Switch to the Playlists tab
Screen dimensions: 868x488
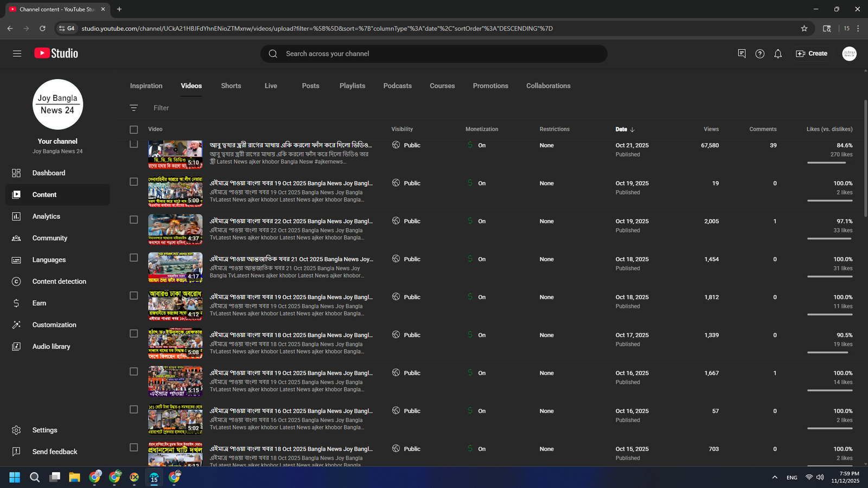tap(352, 86)
